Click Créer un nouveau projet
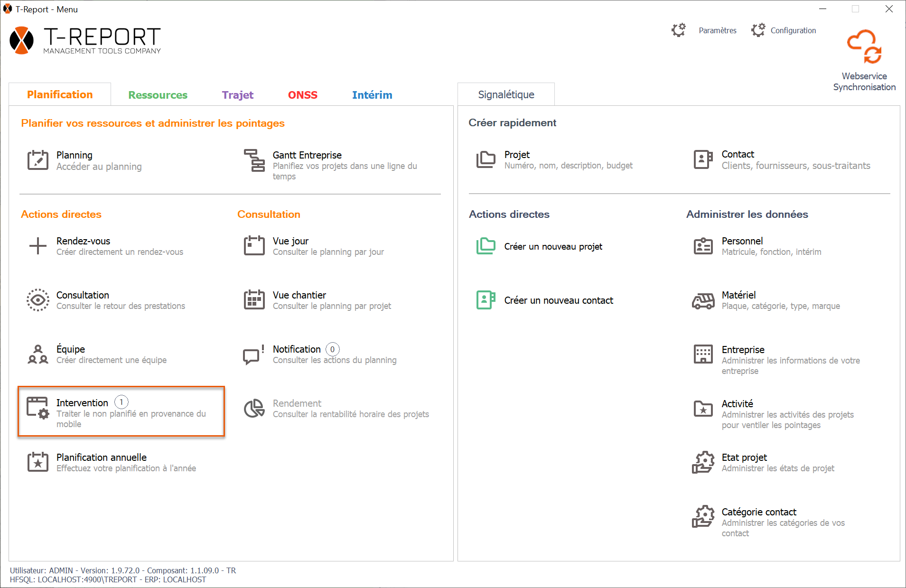The image size is (906, 588). 553,246
